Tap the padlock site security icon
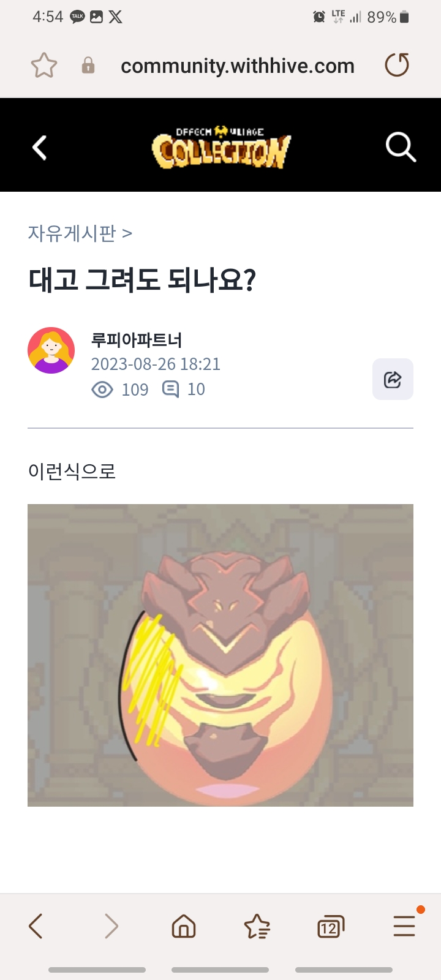The image size is (441, 980). pos(88,65)
